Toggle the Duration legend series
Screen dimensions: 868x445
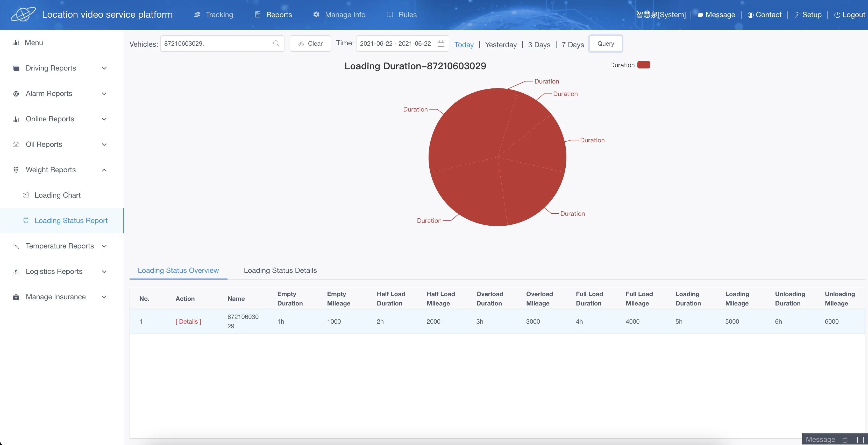622,65
